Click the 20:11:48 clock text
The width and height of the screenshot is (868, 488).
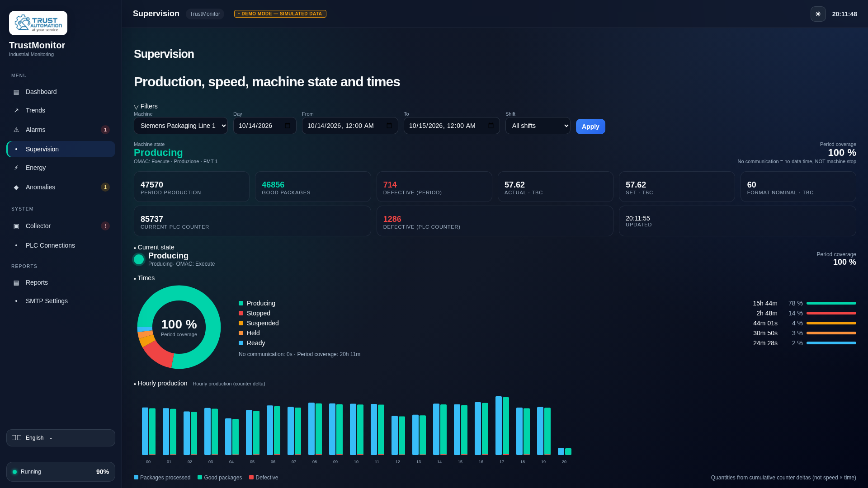click(844, 14)
